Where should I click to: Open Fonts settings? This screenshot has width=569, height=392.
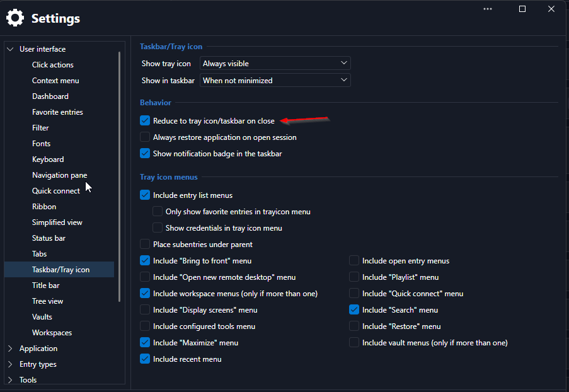pyautogui.click(x=41, y=143)
